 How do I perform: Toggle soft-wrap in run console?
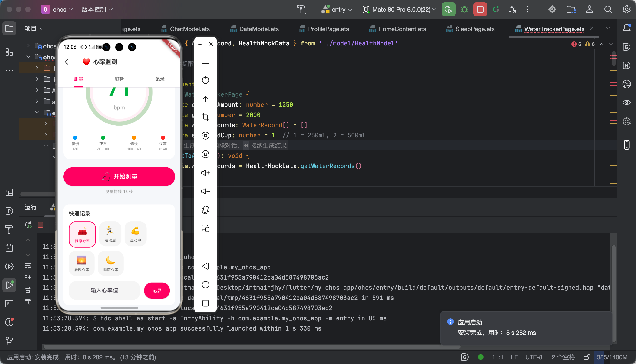(28, 266)
